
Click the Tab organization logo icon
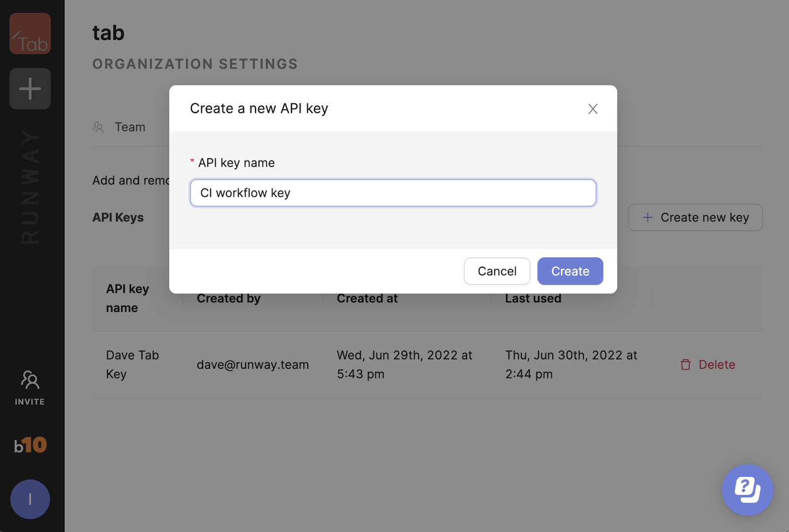coord(30,34)
